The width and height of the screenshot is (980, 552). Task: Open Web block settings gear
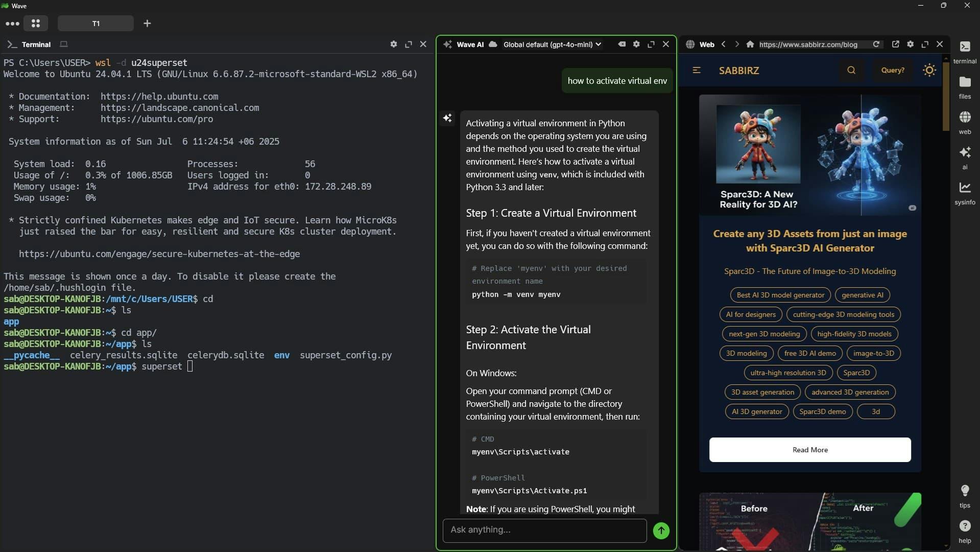(x=911, y=44)
